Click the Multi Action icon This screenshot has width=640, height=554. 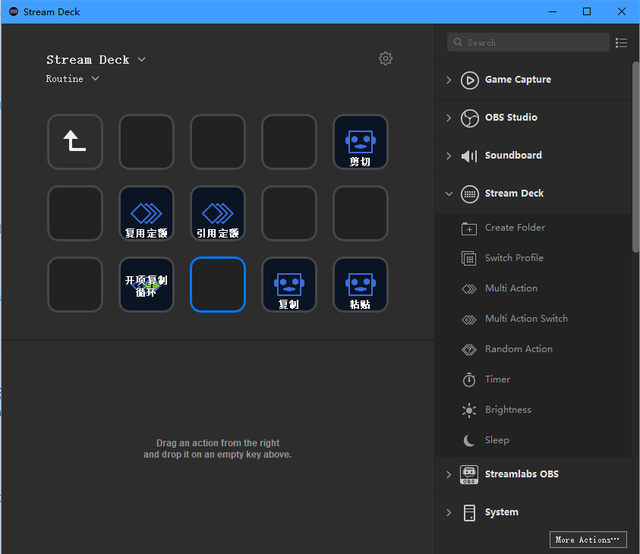pyautogui.click(x=469, y=289)
